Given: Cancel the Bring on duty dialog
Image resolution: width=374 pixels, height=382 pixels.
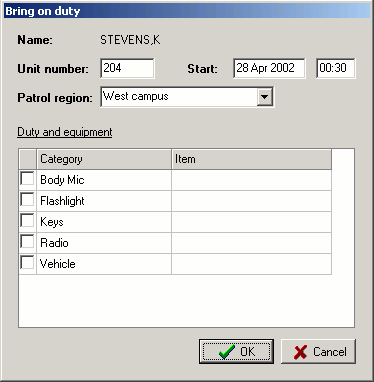Looking at the screenshot, I should tap(319, 351).
